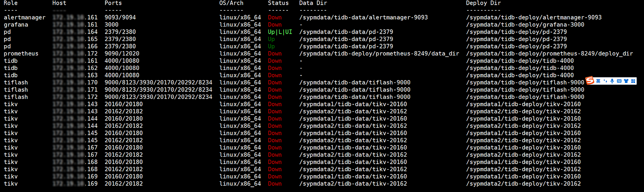The width and height of the screenshot is (644, 192).
Task: Click the tiflash ports of host .170
Action: coord(159,82)
